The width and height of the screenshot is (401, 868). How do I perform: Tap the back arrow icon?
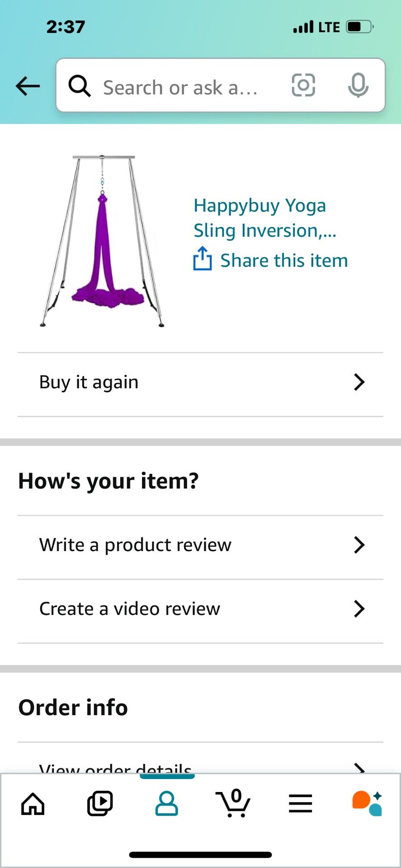point(28,86)
